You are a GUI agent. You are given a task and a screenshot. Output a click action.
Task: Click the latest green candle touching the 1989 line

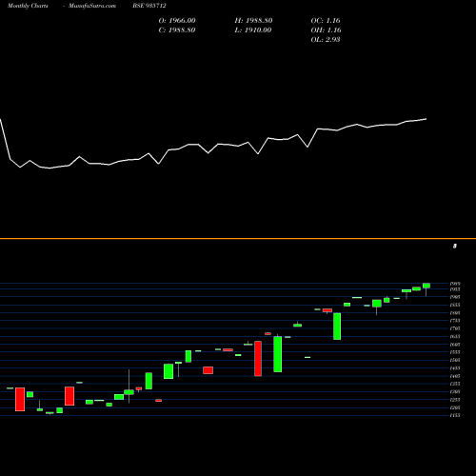(x=426, y=286)
